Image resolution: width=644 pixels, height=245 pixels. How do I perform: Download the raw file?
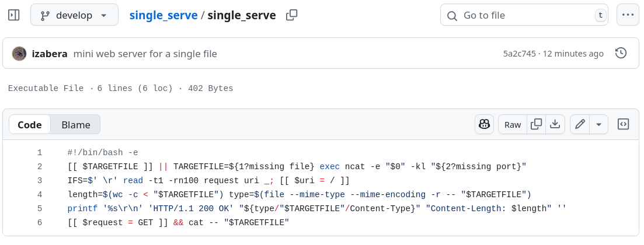(555, 124)
